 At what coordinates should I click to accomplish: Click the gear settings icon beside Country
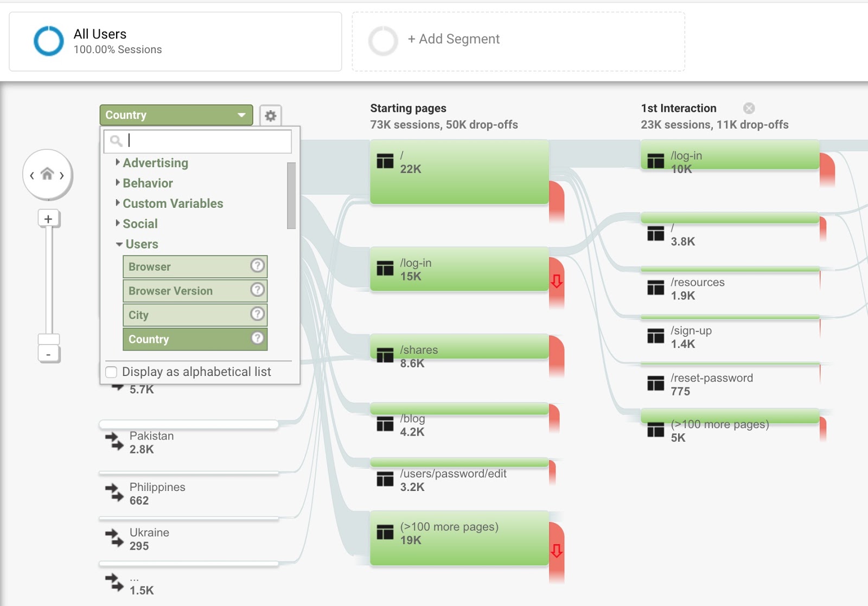click(270, 116)
